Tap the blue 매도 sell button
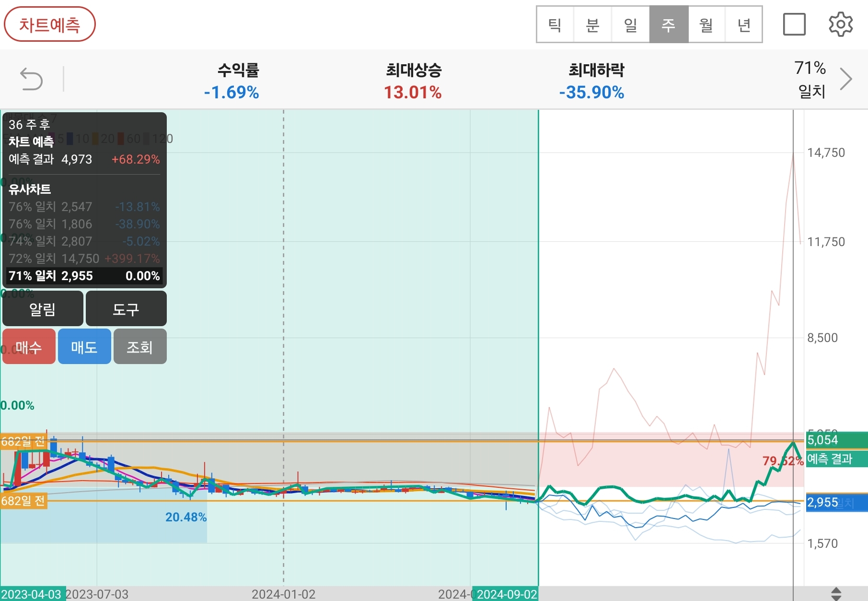 (84, 347)
